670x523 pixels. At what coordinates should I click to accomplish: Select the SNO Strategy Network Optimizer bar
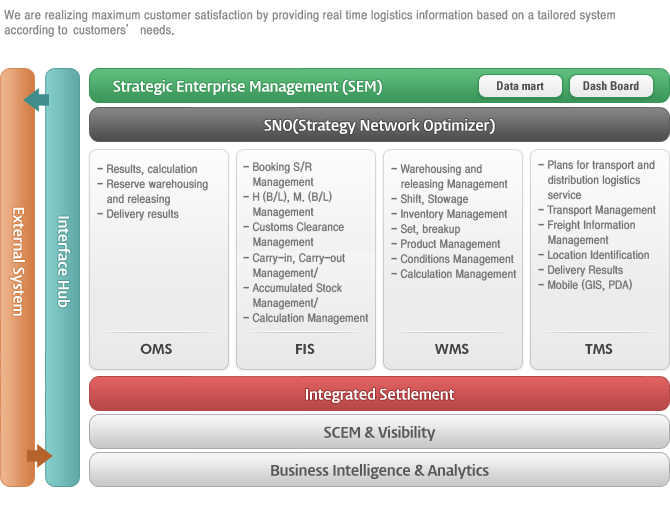click(379, 125)
